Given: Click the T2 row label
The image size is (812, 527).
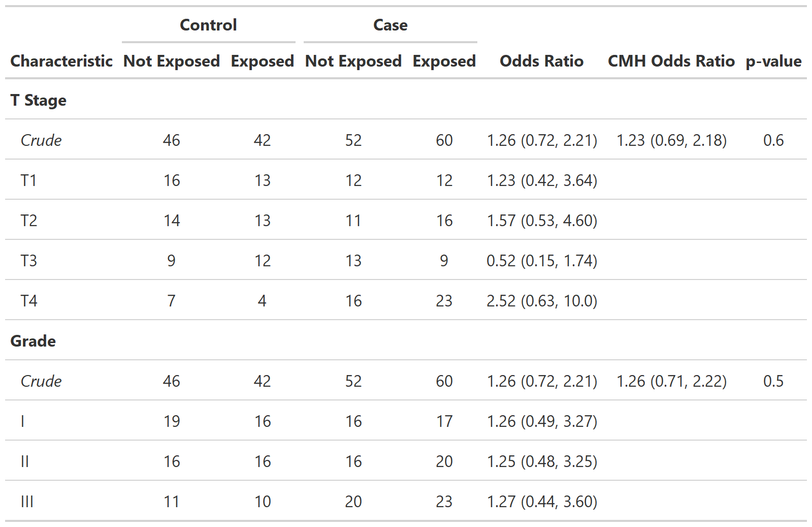Looking at the screenshot, I should tap(29, 221).
